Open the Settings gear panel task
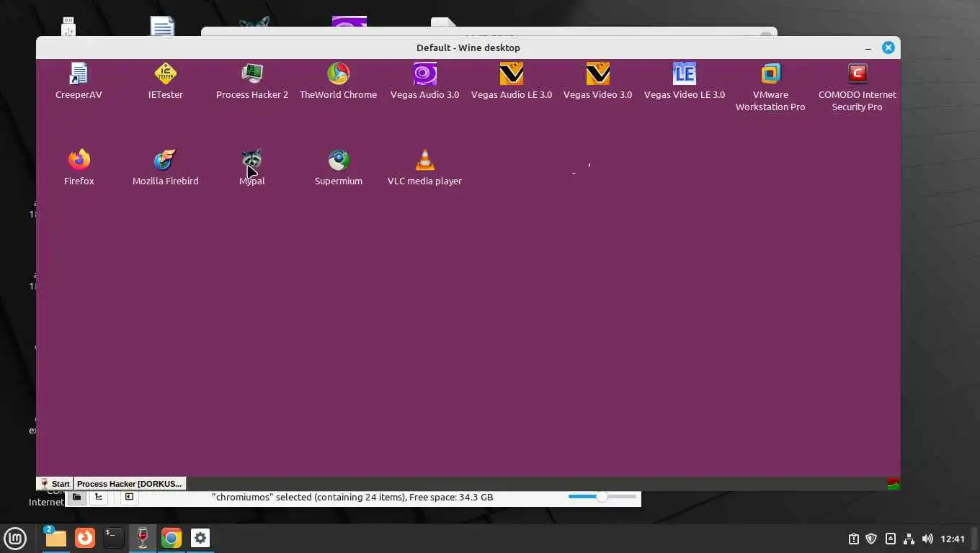The image size is (980, 553). (x=200, y=538)
